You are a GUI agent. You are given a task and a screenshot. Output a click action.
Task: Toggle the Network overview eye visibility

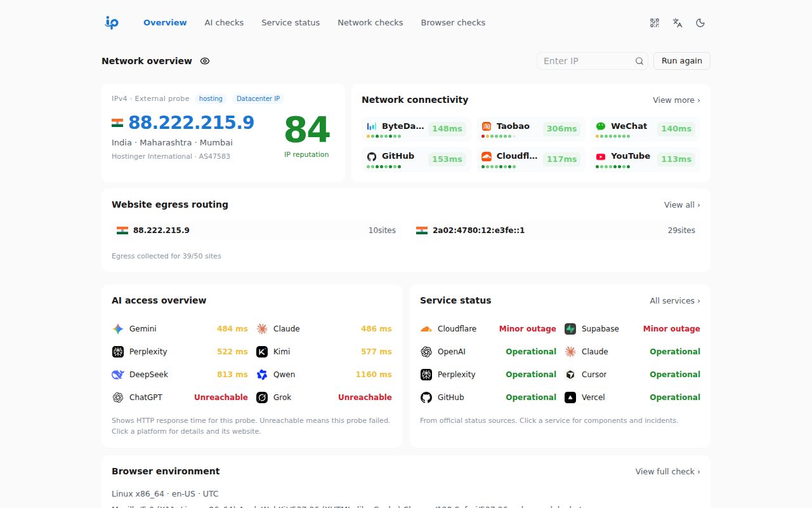pos(205,61)
